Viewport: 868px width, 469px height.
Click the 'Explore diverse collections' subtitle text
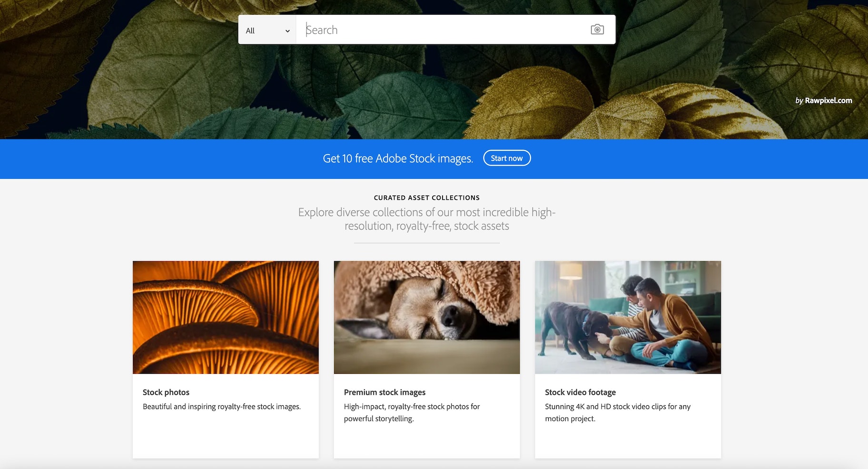tap(426, 219)
